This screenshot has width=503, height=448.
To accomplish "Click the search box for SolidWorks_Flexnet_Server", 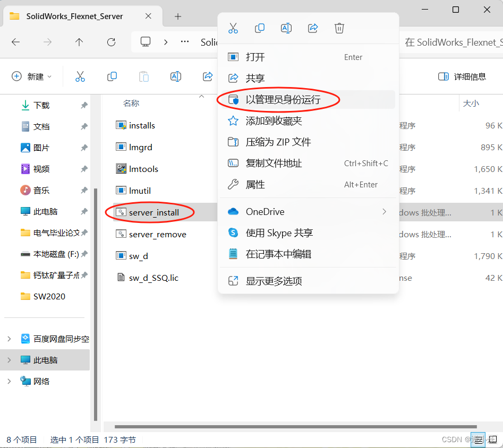I will 453,42.
